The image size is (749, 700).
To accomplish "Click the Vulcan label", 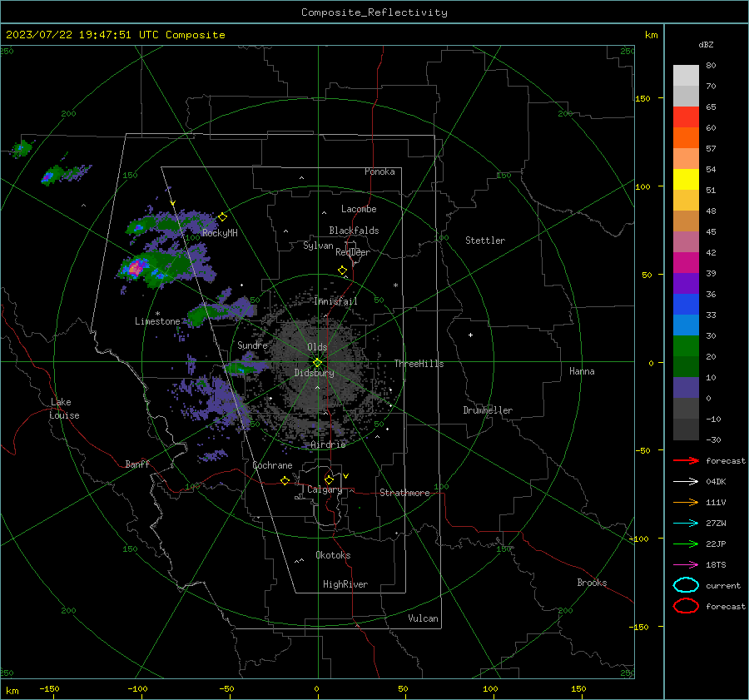I will (x=424, y=618).
